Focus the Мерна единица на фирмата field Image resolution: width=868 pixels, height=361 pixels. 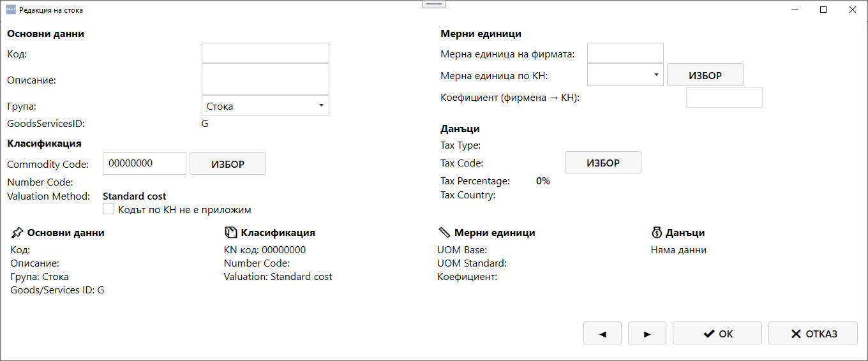(x=625, y=53)
